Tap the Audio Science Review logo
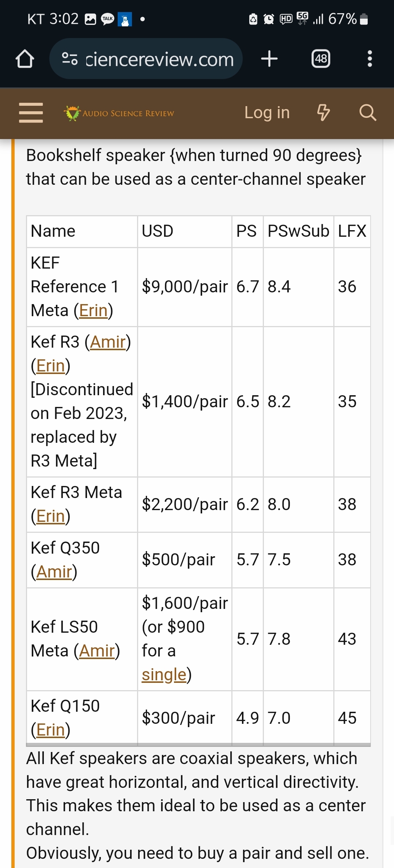 pyautogui.click(x=119, y=113)
